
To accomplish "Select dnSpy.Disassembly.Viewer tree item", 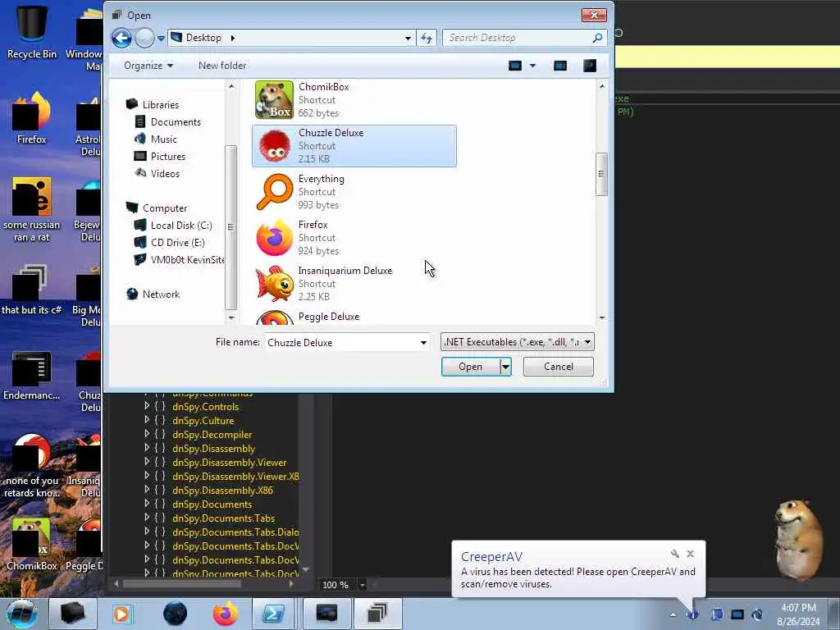I will click(230, 463).
